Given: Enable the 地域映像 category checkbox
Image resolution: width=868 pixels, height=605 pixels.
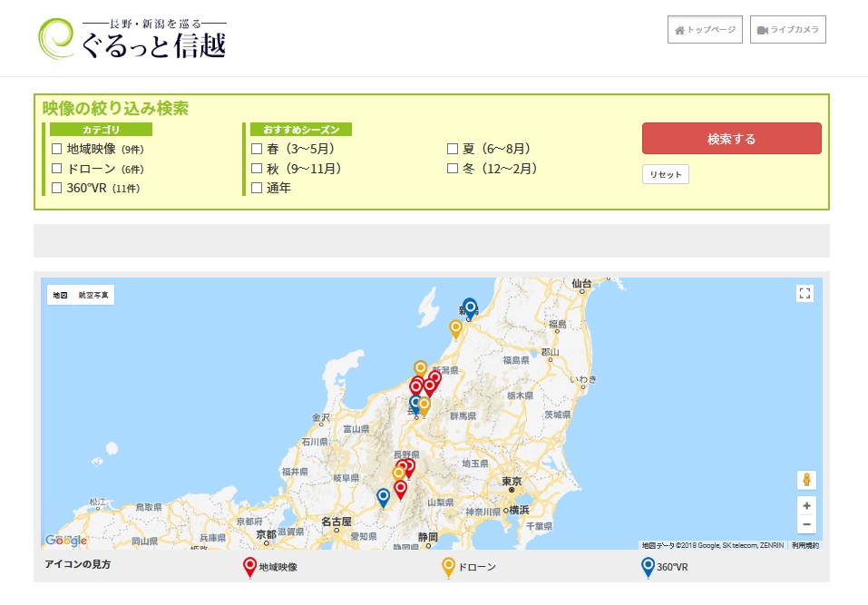Looking at the screenshot, I should coord(57,149).
